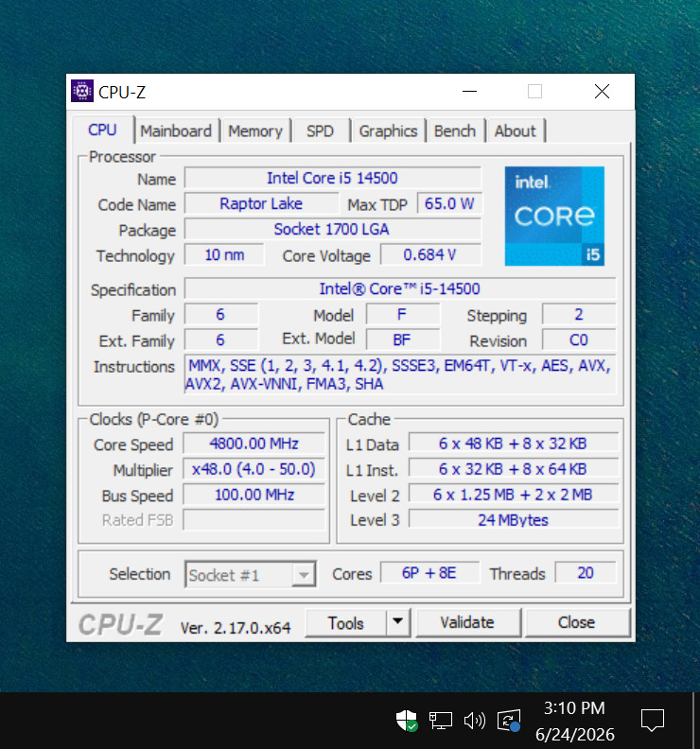Click the Level 2 value '6 x 1.25 MB + 2 x 2 MB'

[514, 495]
